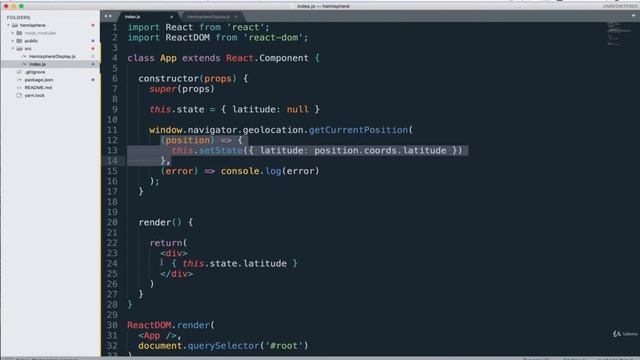The width and height of the screenshot is (640, 360).
Task: Select node_modules folder in sidebar
Action: (x=40, y=33)
